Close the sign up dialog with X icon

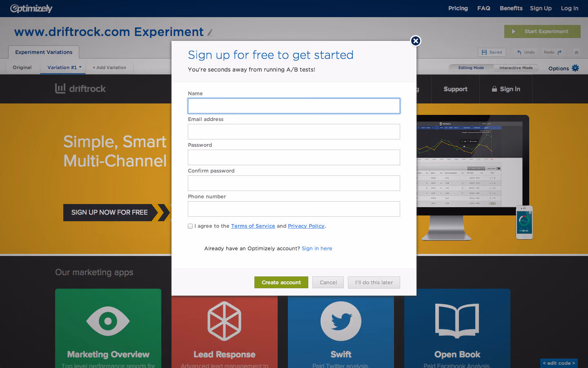pos(416,41)
